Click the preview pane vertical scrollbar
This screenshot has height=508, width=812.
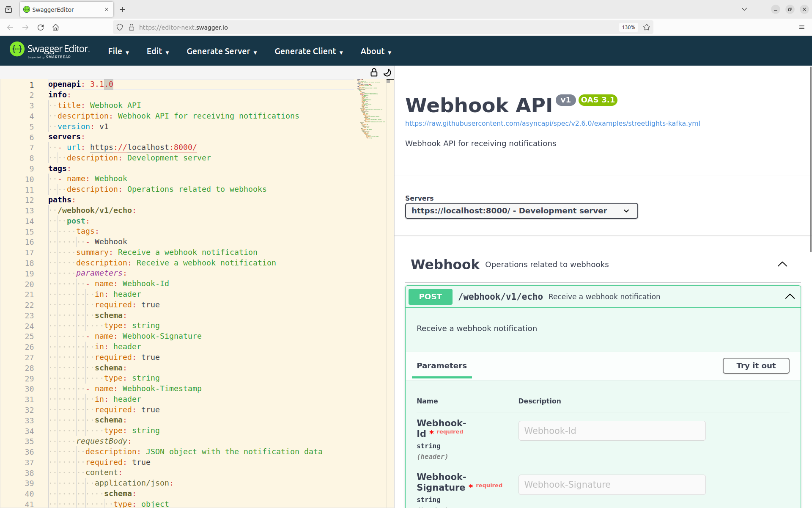point(810,159)
